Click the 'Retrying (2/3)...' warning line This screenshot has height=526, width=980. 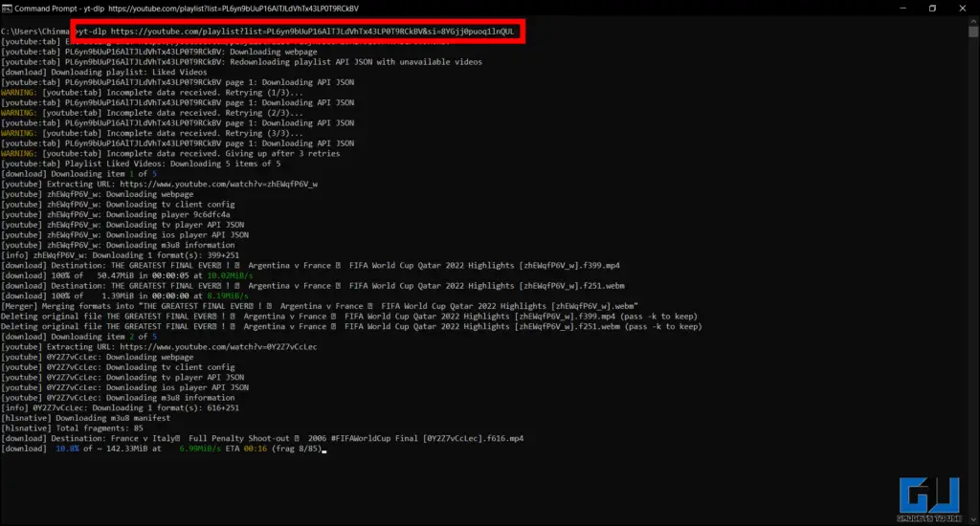coord(152,113)
